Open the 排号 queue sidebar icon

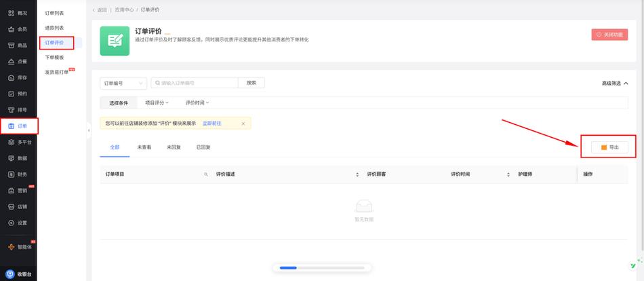point(12,110)
